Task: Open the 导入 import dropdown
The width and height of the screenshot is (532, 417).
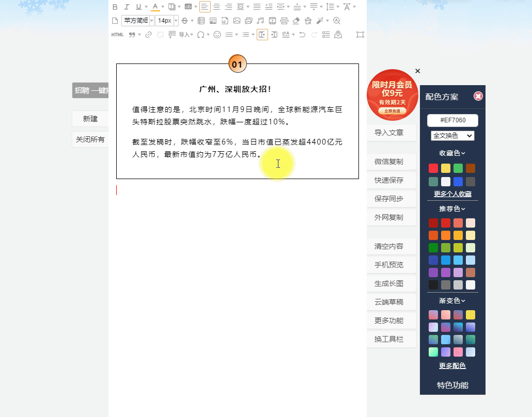Action: (x=186, y=35)
